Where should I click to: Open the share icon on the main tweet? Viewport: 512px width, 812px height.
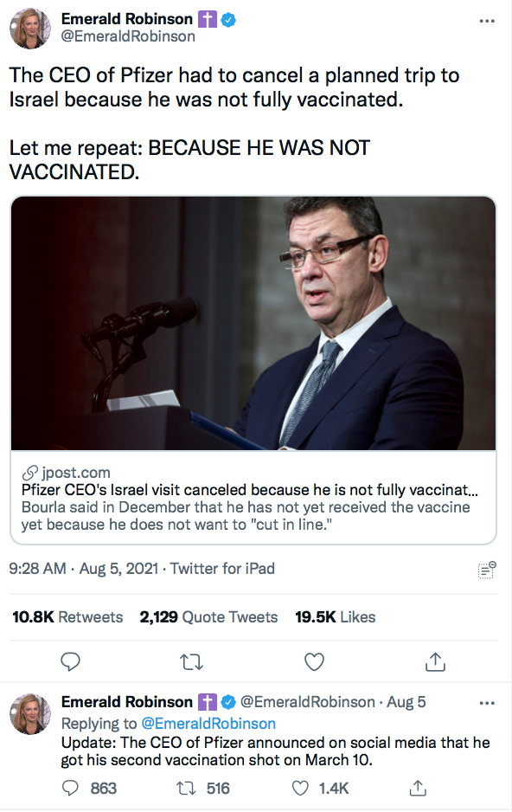436,661
